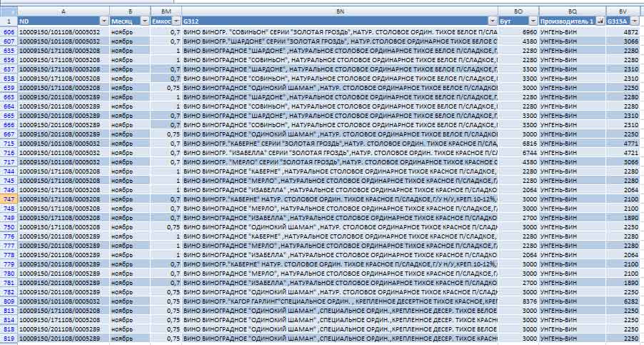The width and height of the screenshot is (644, 345).
Task: Select row 606 by its row number
Action: click(9, 32)
